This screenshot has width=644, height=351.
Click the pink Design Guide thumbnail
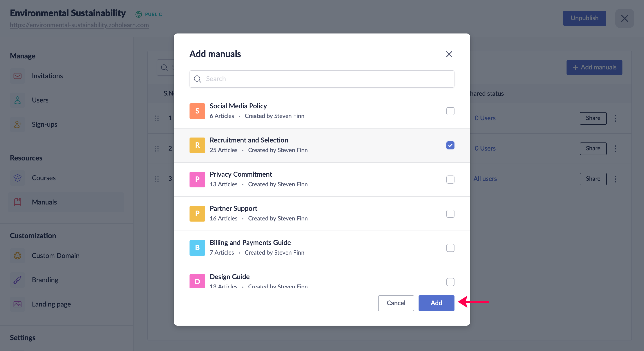pos(197,281)
